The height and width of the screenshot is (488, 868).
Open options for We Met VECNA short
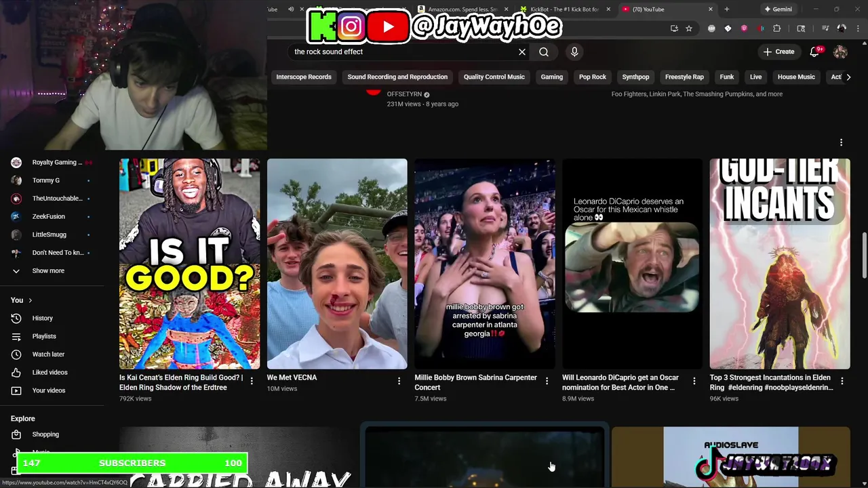[x=399, y=381]
